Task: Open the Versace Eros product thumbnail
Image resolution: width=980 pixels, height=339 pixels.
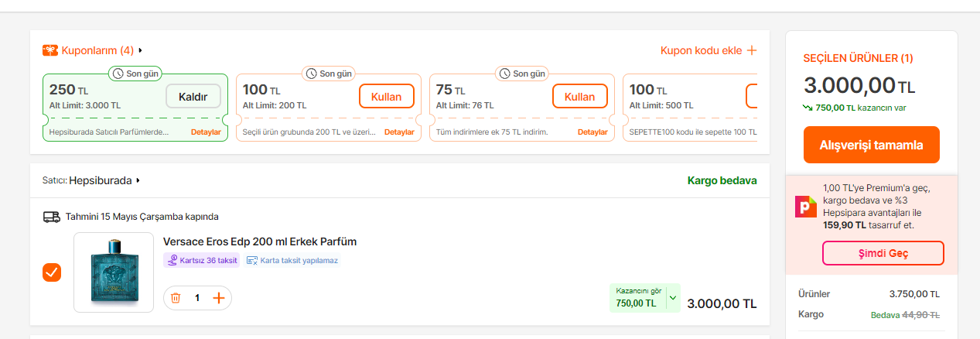Action: pyautogui.click(x=114, y=272)
